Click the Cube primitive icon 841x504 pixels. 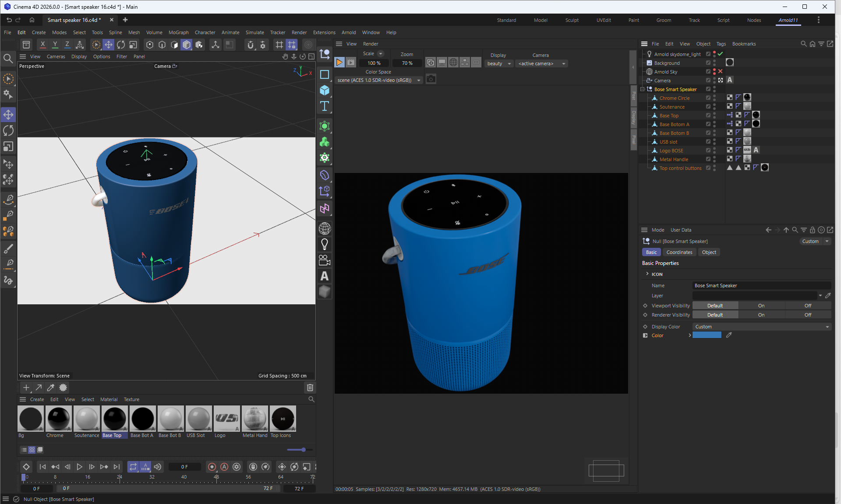pyautogui.click(x=325, y=90)
